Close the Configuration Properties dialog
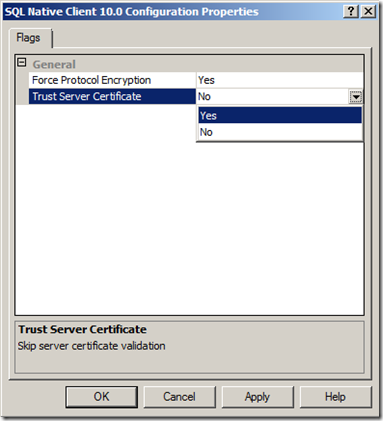The height and width of the screenshot is (421, 383). pos(368,12)
